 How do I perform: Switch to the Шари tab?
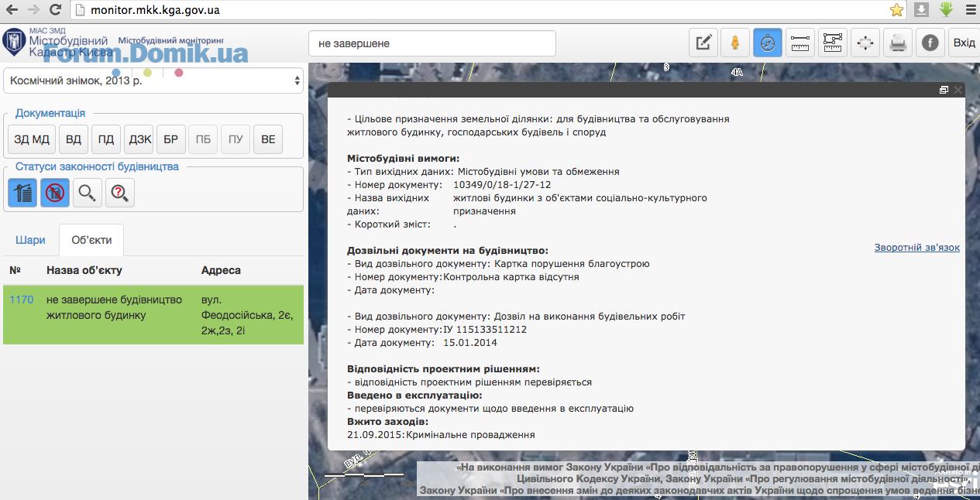(x=30, y=240)
